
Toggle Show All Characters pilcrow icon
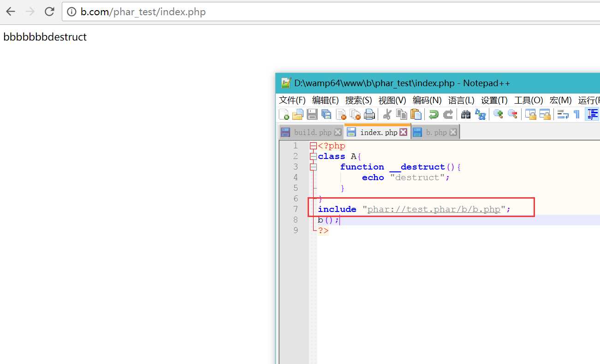tap(576, 114)
